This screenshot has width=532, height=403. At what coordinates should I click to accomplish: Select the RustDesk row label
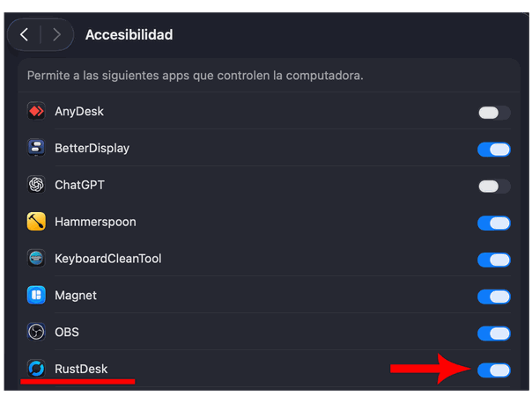(x=80, y=369)
